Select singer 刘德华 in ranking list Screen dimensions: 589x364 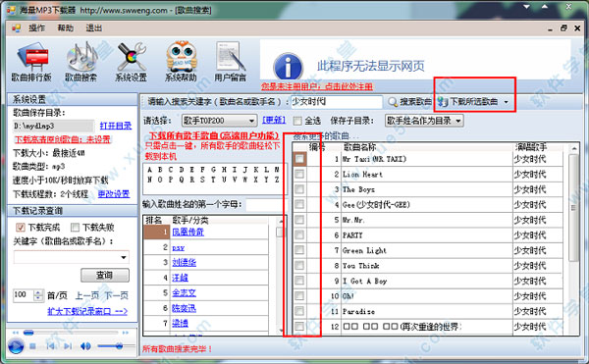(185, 263)
